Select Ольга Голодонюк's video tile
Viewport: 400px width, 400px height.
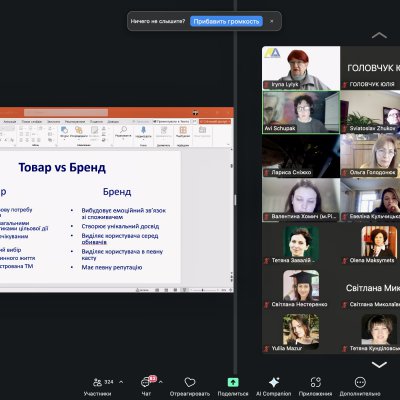370,156
